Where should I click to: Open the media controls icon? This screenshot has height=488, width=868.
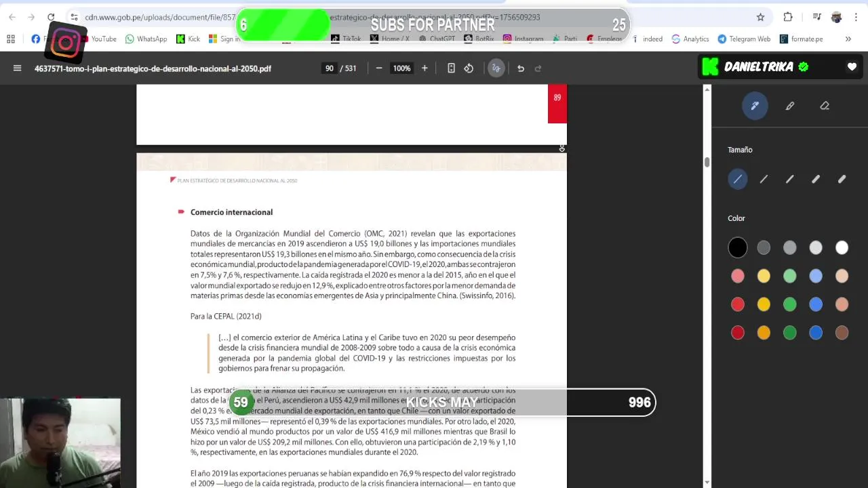click(x=817, y=17)
